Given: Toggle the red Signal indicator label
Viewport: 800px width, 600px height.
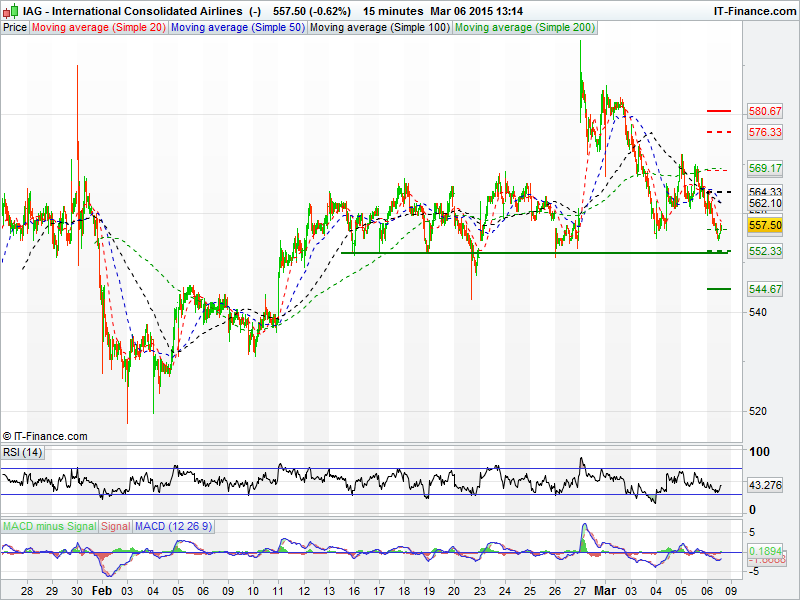Looking at the screenshot, I should tap(115, 525).
